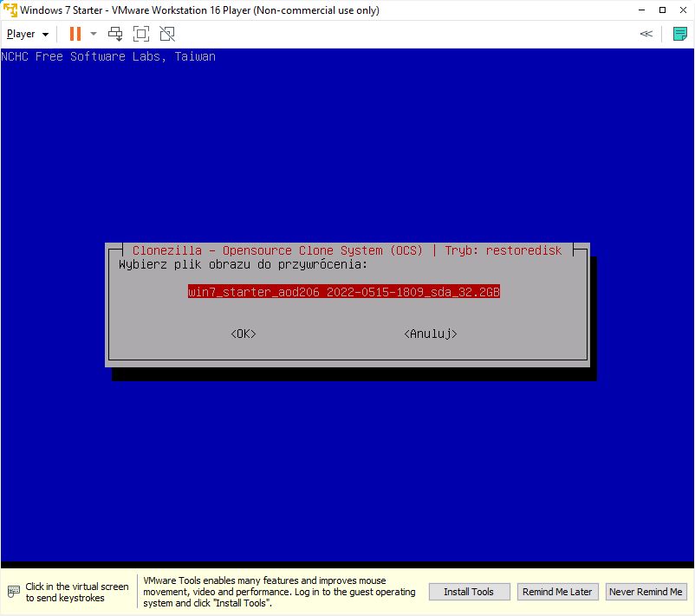
Task: Enter full screen mode using the toolbar icon
Action: 141,34
